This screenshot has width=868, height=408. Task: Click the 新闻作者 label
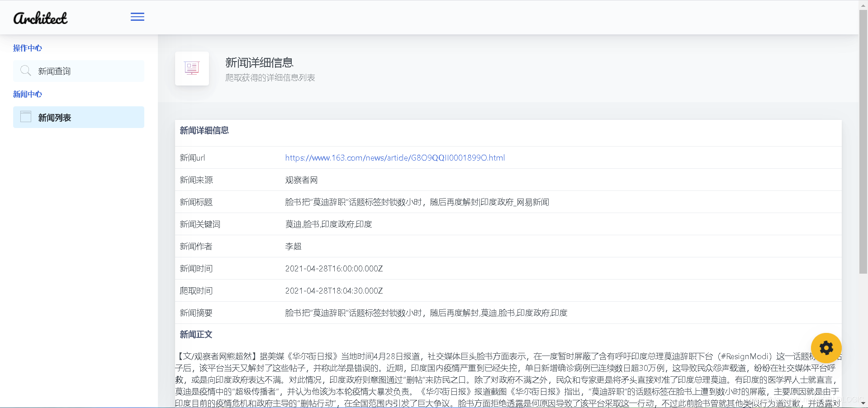[x=196, y=247]
